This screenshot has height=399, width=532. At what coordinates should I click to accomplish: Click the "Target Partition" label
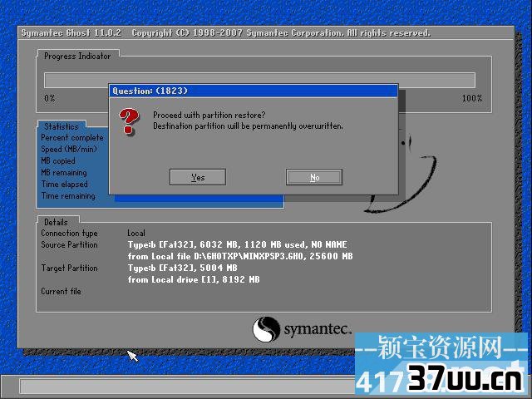[69, 268]
